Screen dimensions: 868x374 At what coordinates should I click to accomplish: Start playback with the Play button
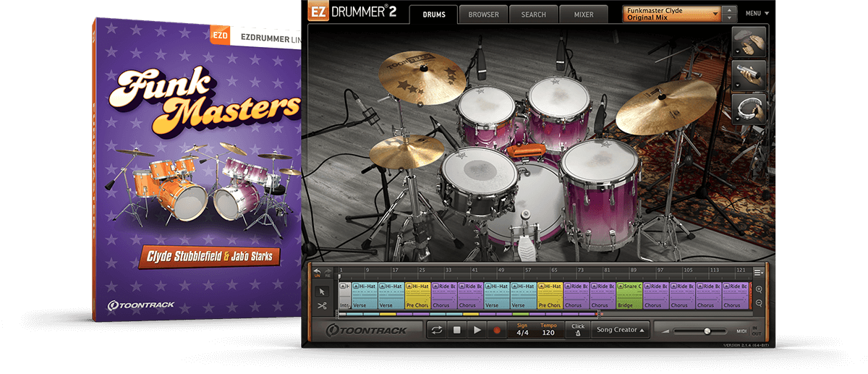coord(477,330)
